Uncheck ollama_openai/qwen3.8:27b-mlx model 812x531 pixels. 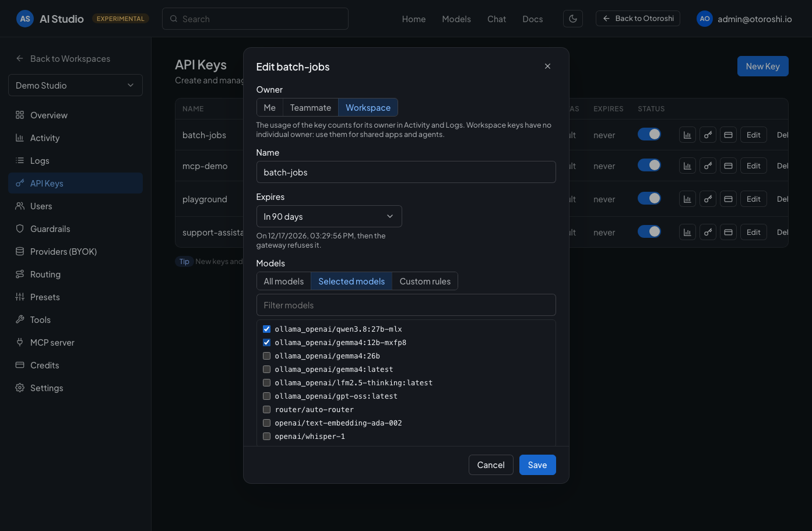pos(266,329)
